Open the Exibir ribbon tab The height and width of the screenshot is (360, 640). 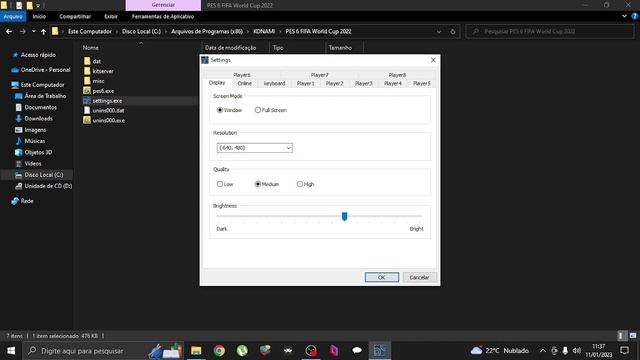tap(111, 16)
